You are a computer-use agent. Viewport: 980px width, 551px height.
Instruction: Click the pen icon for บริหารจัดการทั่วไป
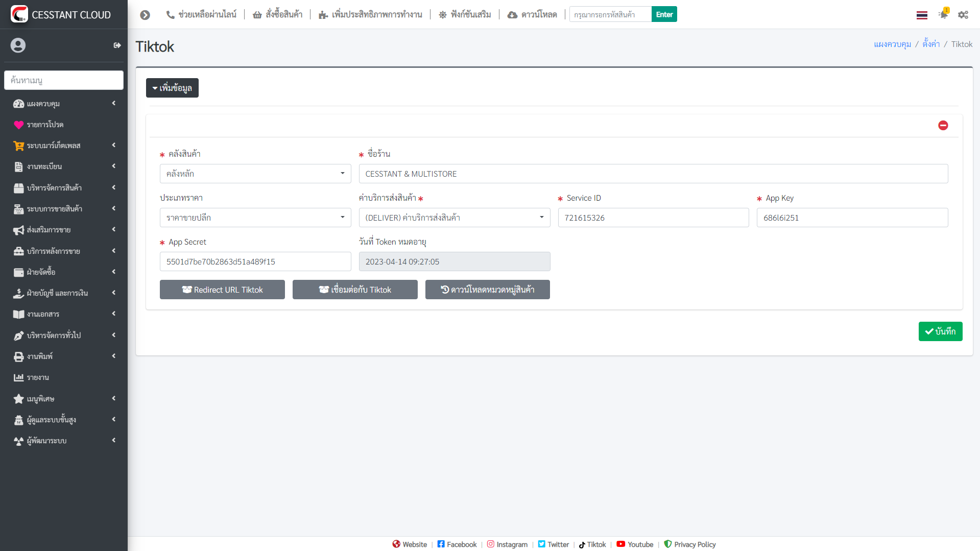18,336
